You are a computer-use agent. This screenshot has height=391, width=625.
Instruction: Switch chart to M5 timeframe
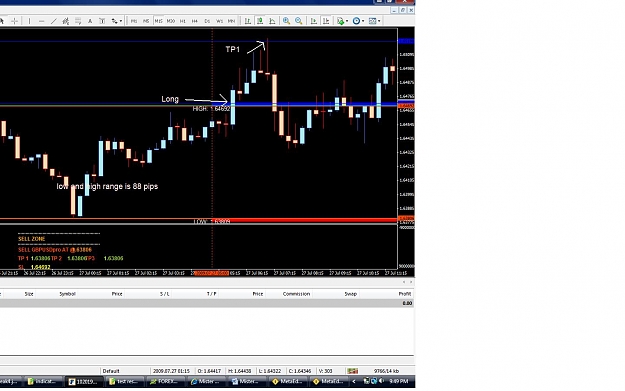click(x=146, y=21)
